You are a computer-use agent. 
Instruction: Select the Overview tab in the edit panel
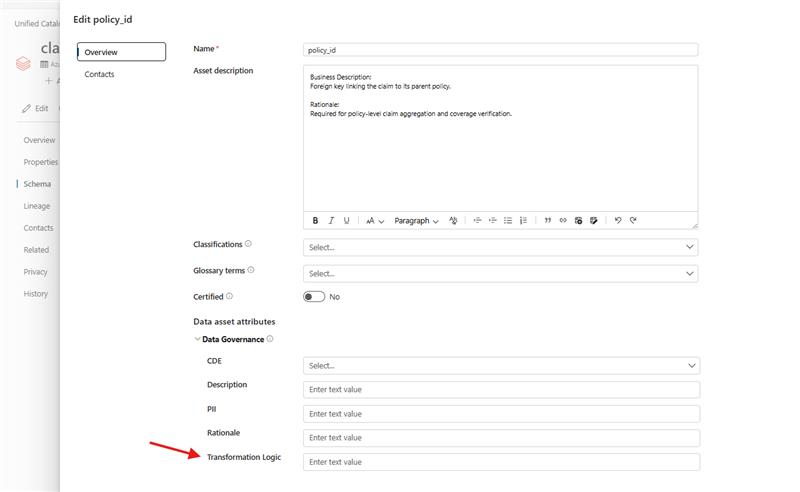click(121, 52)
